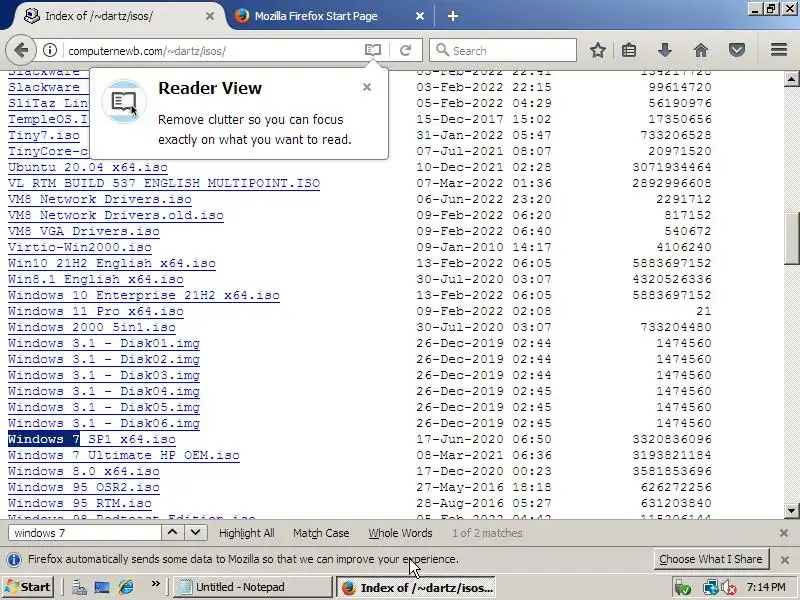Go back using the back arrow button
800x600 pixels.
(x=21, y=51)
